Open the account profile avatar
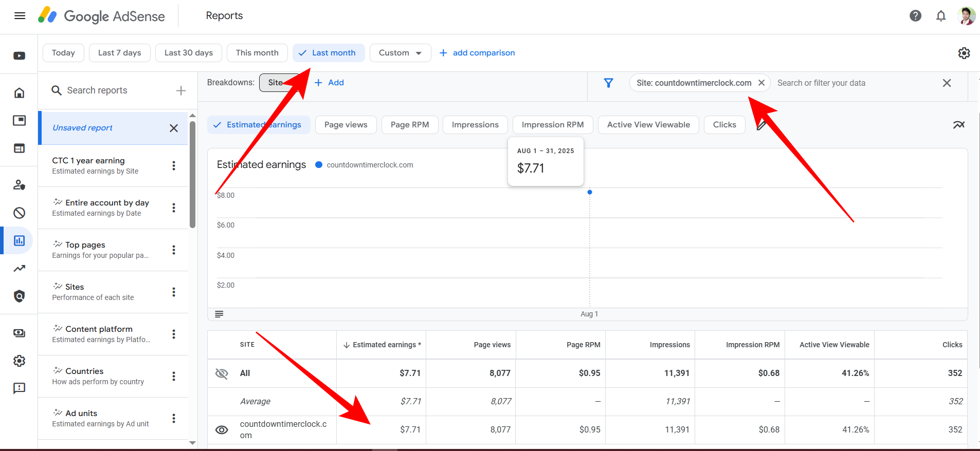 tap(966, 16)
